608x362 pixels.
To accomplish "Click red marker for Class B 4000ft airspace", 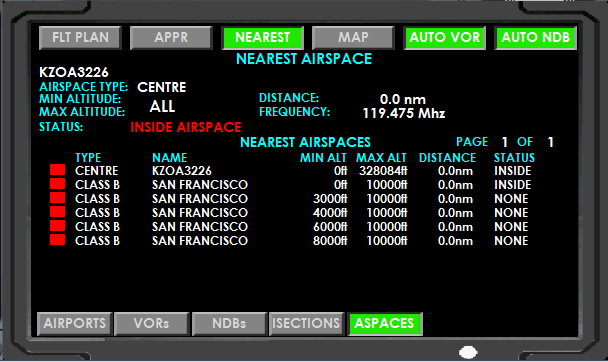I will click(x=57, y=212).
